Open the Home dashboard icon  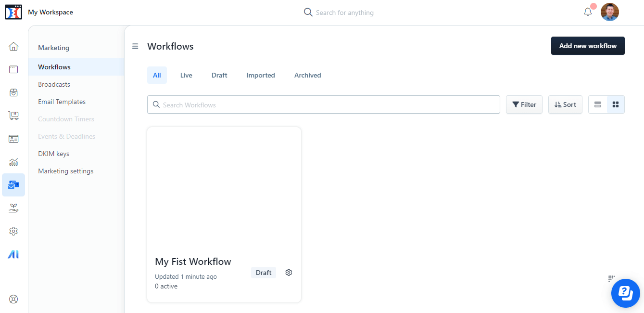pyautogui.click(x=13, y=46)
